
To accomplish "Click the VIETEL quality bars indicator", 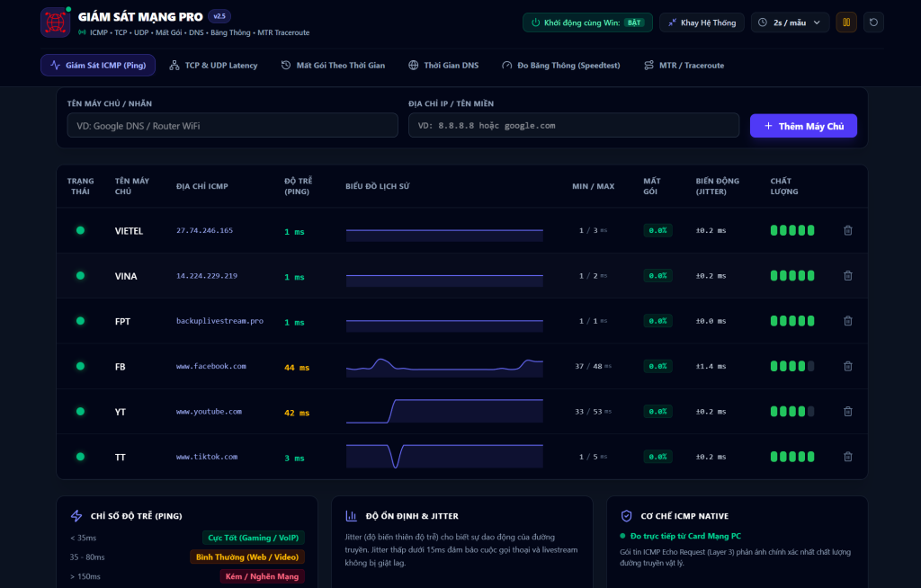I will pyautogui.click(x=792, y=230).
